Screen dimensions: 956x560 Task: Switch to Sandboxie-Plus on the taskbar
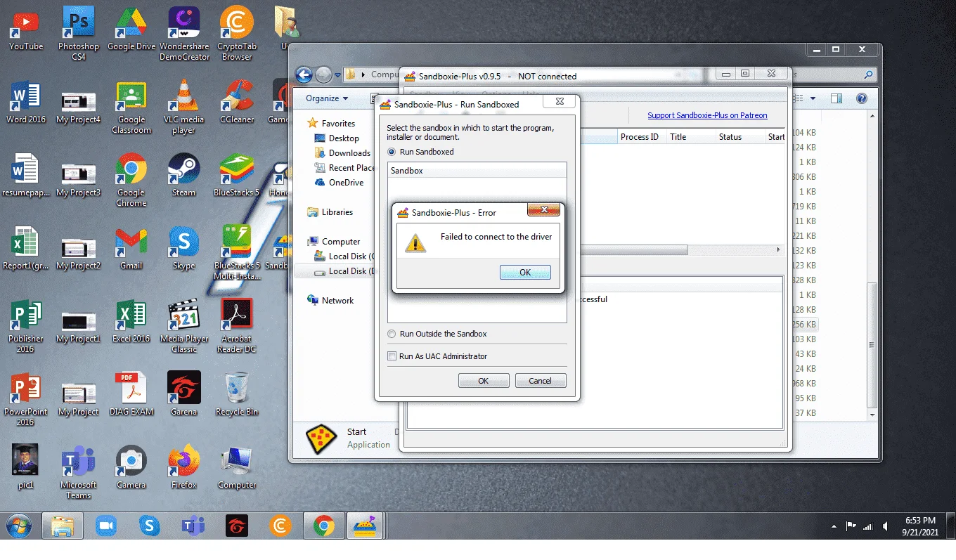pyautogui.click(x=366, y=526)
